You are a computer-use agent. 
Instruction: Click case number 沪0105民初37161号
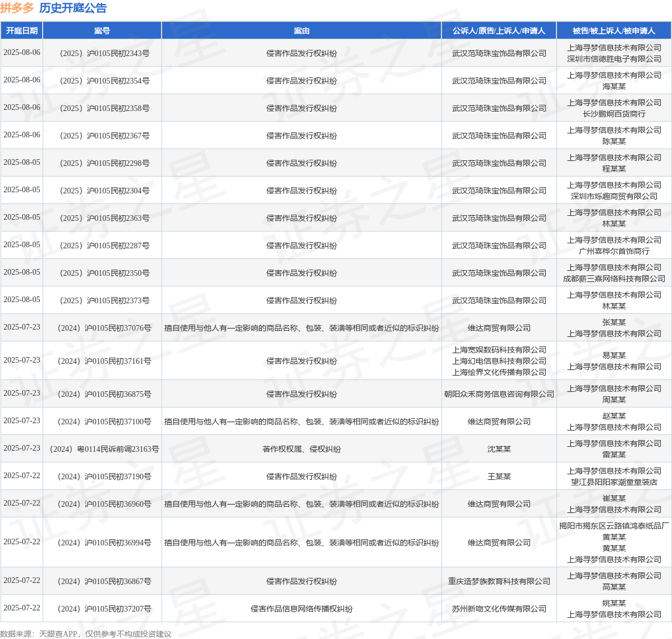(104, 361)
